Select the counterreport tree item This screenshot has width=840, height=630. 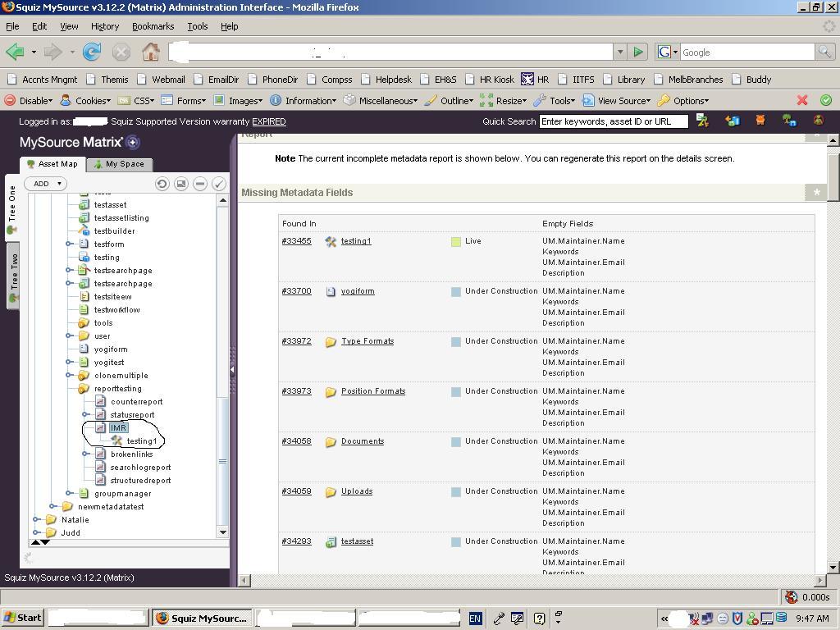137,401
